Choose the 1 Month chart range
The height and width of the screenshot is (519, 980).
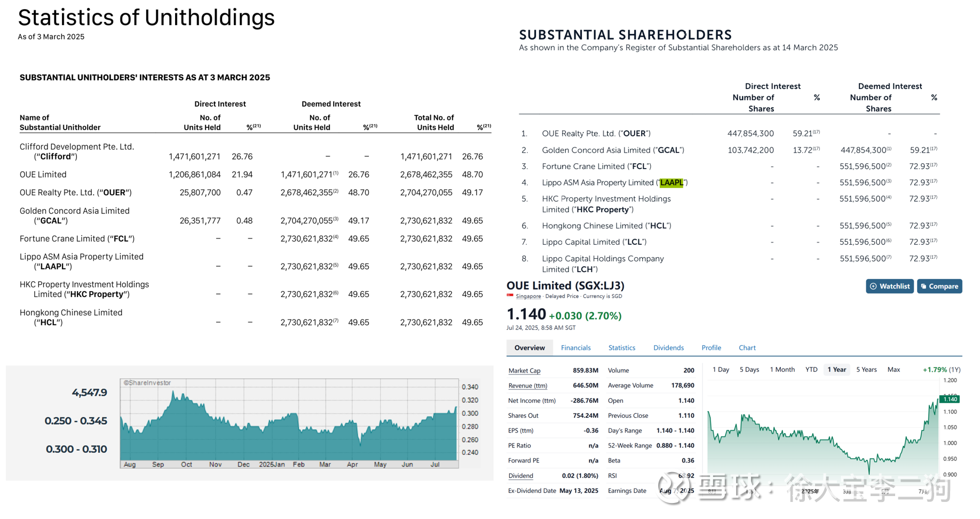pyautogui.click(x=782, y=370)
